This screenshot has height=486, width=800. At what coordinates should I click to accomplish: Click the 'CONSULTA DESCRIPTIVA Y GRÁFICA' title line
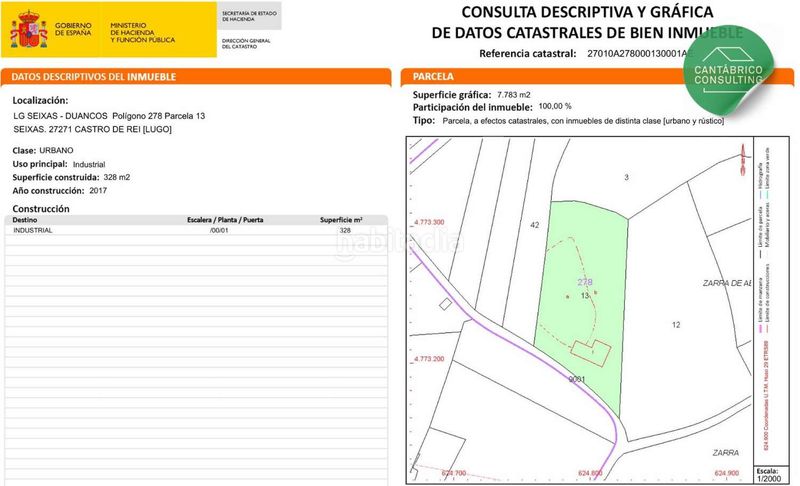[x=587, y=12]
